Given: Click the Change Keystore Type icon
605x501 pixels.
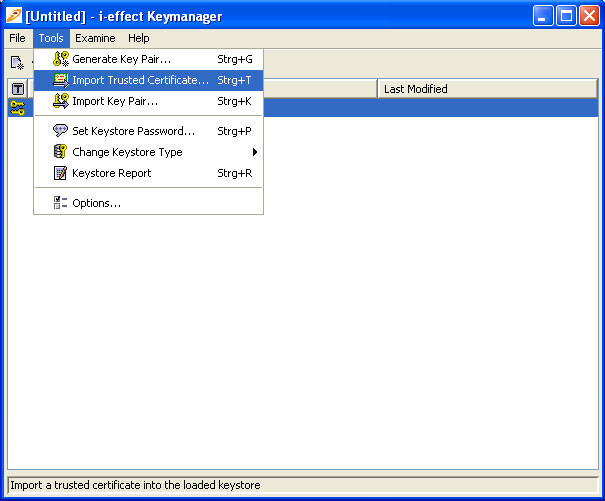Looking at the screenshot, I should (60, 152).
